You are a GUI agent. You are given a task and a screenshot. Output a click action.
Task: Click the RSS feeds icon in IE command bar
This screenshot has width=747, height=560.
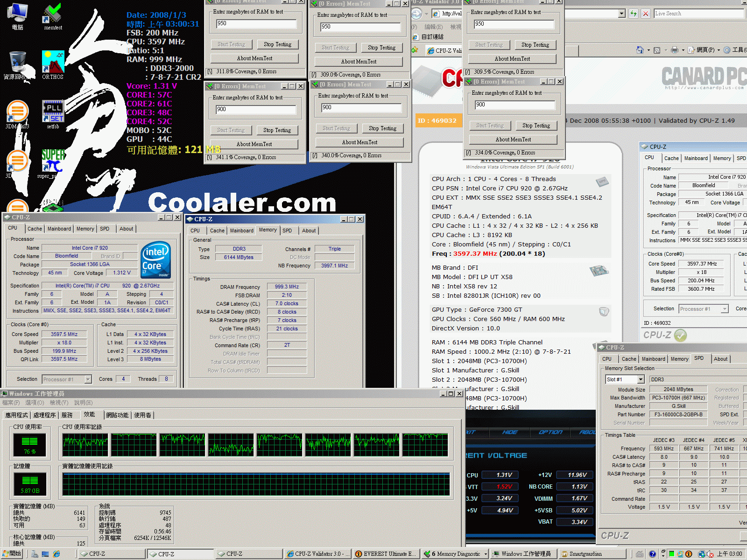click(657, 50)
